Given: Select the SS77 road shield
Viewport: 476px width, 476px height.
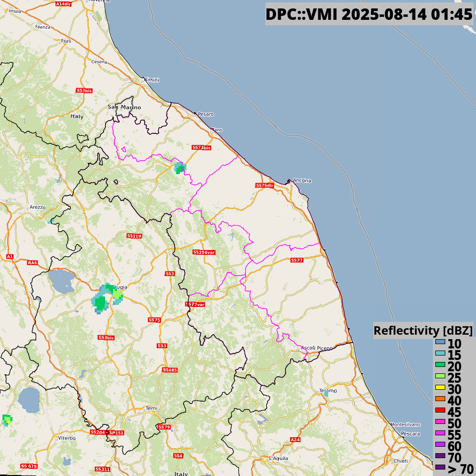Looking at the screenshot, I should coord(297,260).
